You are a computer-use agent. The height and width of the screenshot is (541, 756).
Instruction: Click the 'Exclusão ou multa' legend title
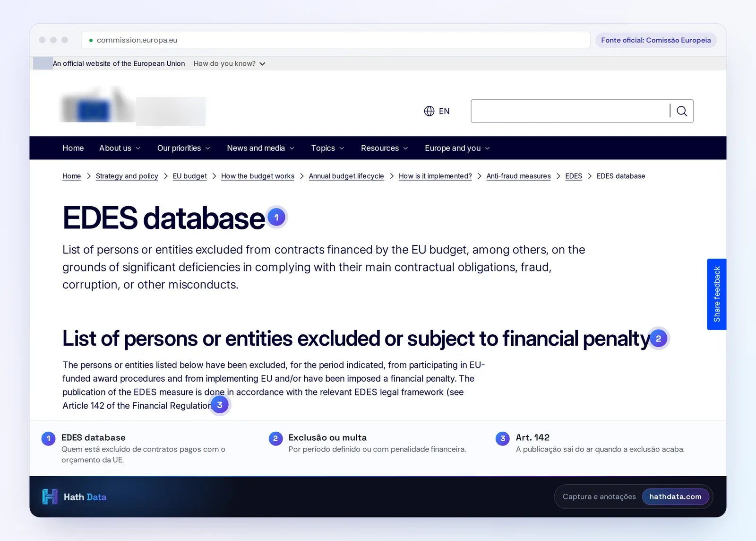point(327,437)
